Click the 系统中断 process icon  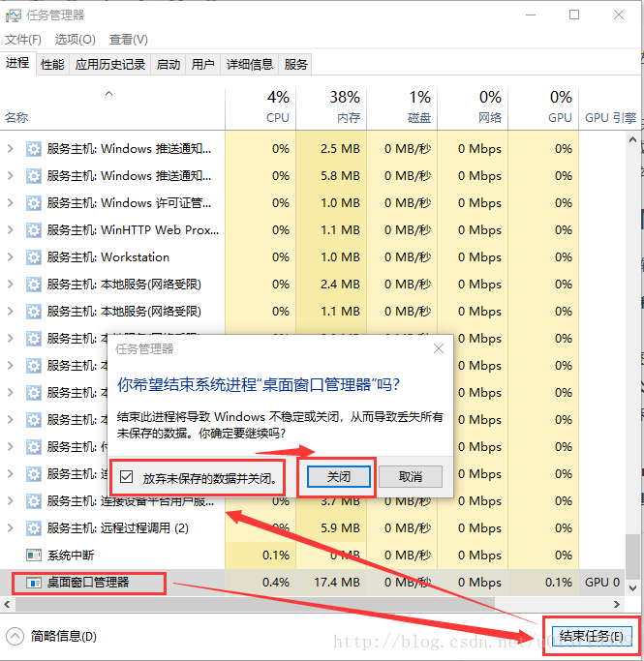click(34, 556)
